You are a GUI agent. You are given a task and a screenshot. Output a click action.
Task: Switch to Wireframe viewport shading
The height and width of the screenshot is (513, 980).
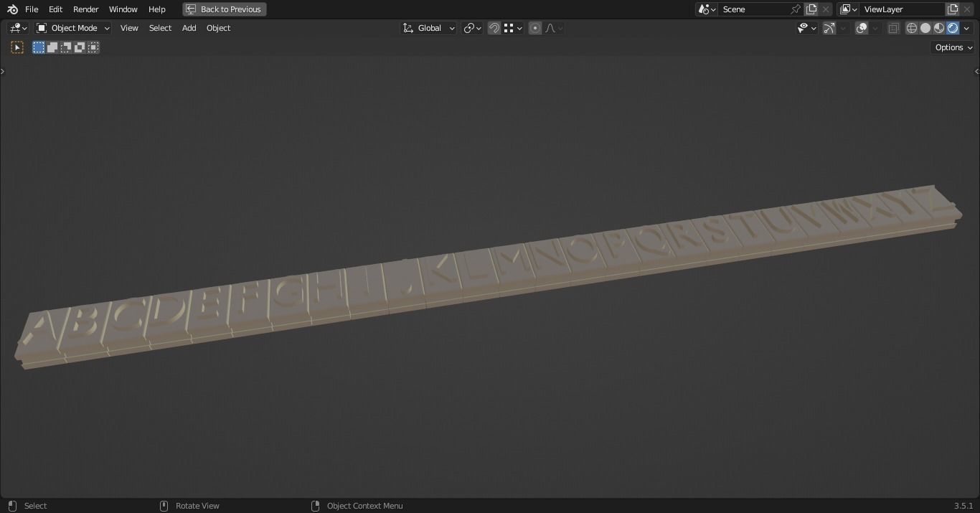point(912,28)
